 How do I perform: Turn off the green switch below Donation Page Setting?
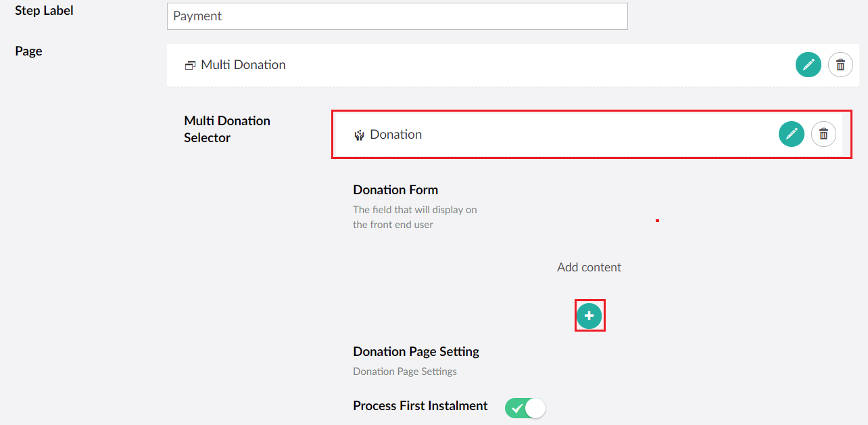pos(525,408)
